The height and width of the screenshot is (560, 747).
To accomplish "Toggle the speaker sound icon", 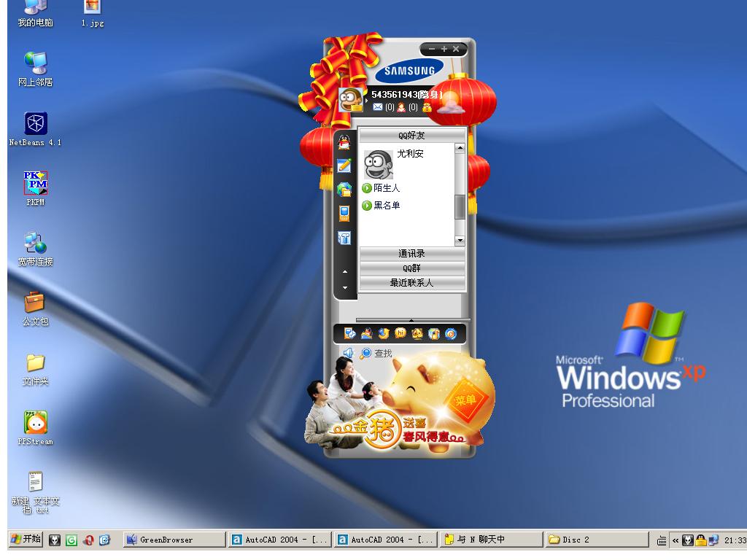I will click(x=348, y=353).
